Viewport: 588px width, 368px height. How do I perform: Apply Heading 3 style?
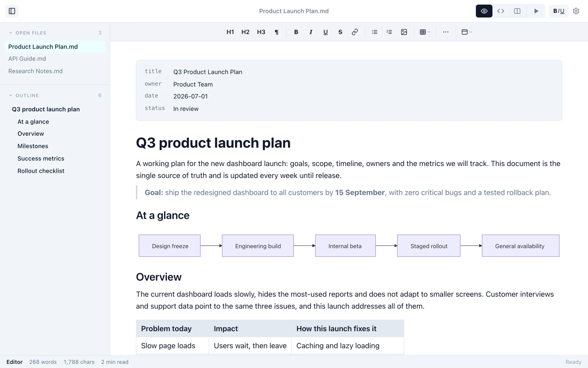coord(261,32)
